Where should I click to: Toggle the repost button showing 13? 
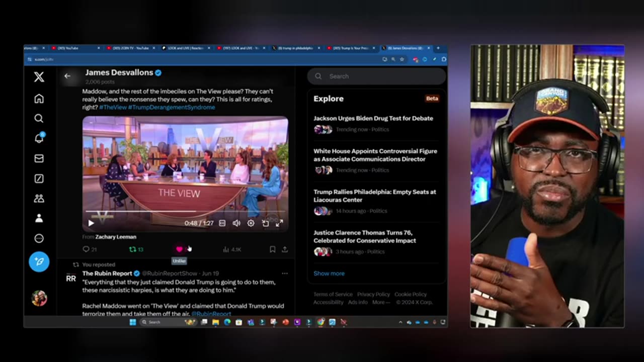(x=136, y=249)
